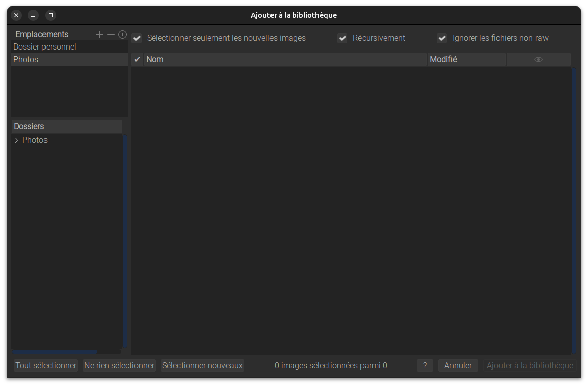Sort by the Nom column header
Viewport: 588px width, 386px height.
point(285,60)
